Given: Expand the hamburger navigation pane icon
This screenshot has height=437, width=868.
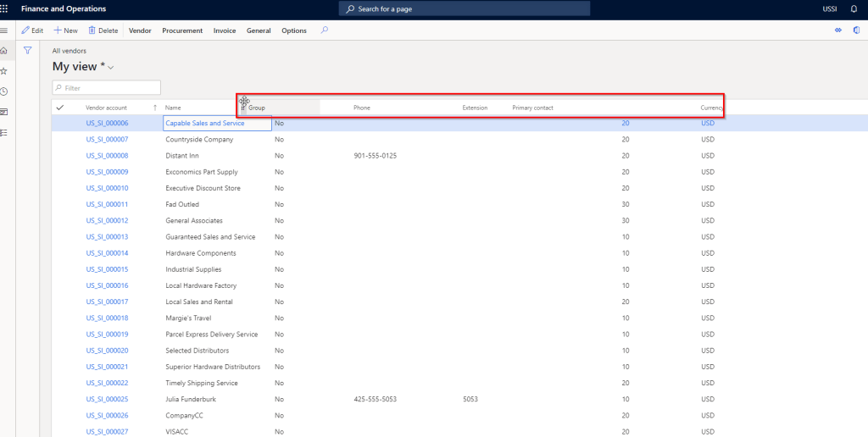Looking at the screenshot, I should click(5, 30).
